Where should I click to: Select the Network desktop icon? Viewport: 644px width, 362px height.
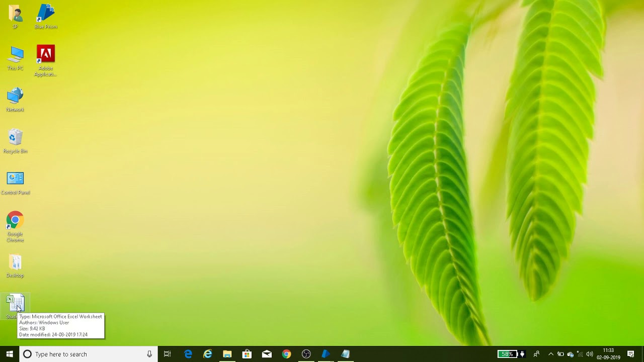tap(15, 100)
